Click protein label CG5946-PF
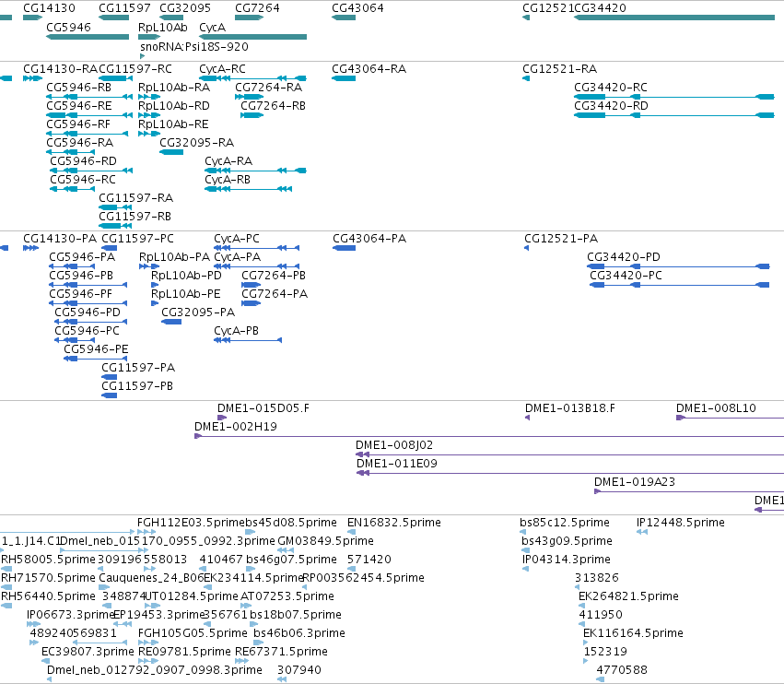The width and height of the screenshot is (784, 684). pyautogui.click(x=80, y=294)
